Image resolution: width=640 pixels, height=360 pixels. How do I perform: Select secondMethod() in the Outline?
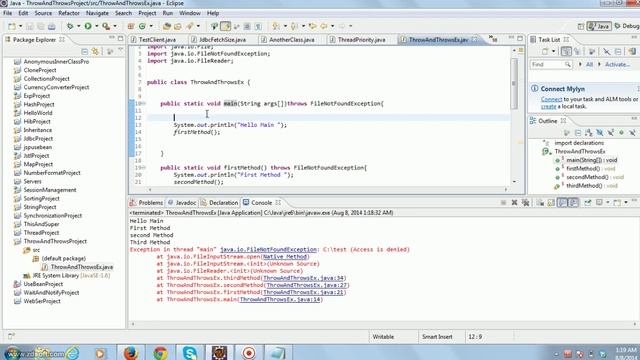click(587, 177)
